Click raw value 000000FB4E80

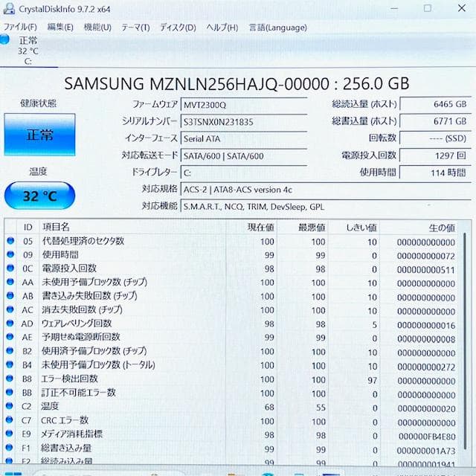tap(427, 437)
